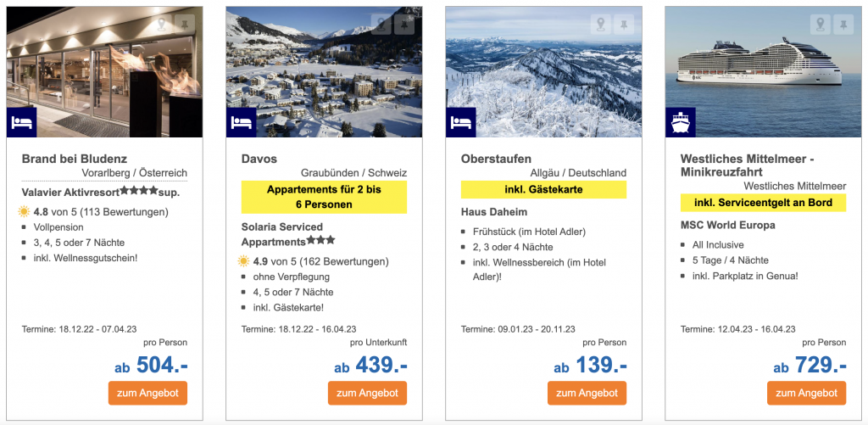This screenshot has width=868, height=425.
Task: Click 'zum Angebot' for the MSC cruise
Action: coord(806,393)
